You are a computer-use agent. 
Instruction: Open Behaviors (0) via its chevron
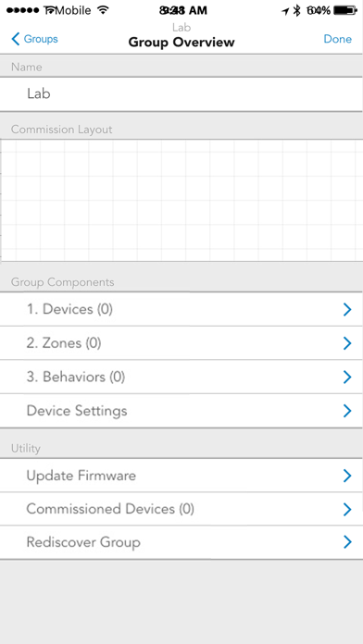click(x=347, y=377)
